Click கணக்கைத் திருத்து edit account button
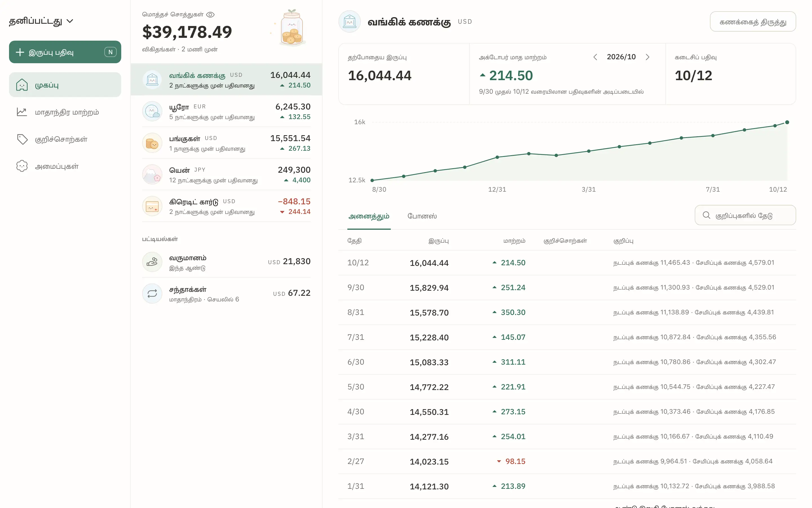812x508 pixels. pyautogui.click(x=753, y=22)
